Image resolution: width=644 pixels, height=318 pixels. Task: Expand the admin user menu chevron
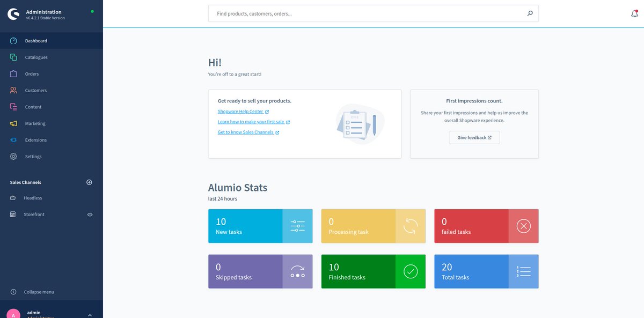pos(90,315)
